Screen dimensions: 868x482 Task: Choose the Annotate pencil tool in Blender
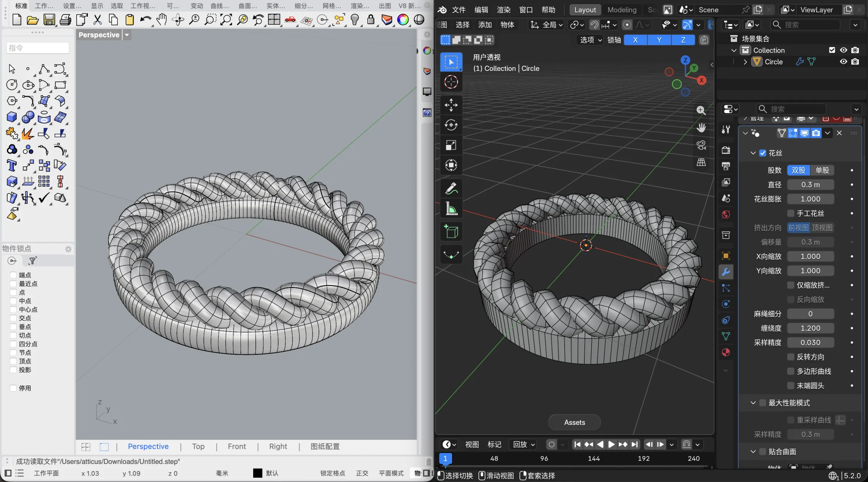(x=451, y=188)
